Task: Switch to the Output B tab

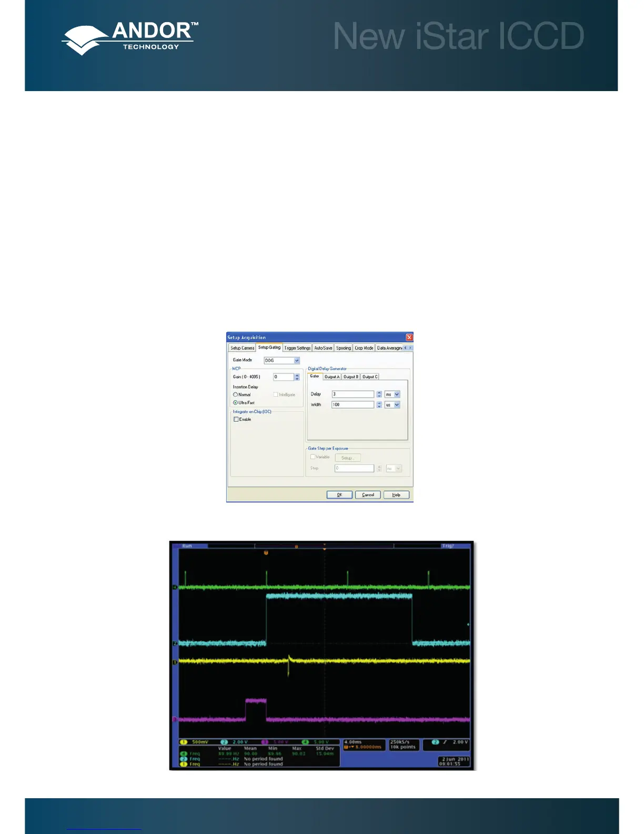Action: coord(351,377)
